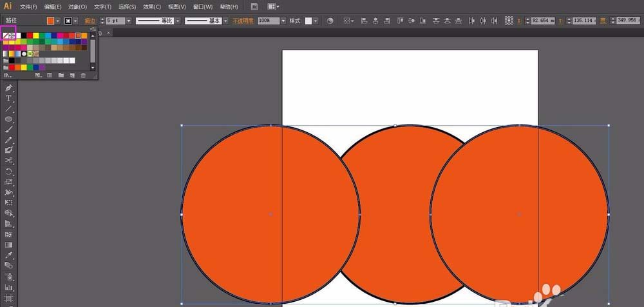644x307 pixels.
Task: Toggle the reference point locator grid
Action: [x=509, y=21]
